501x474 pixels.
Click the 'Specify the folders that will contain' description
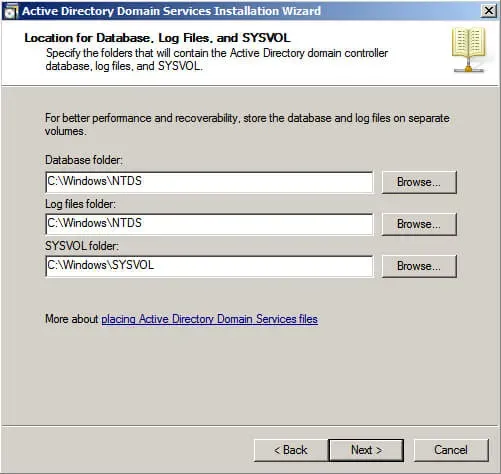tap(217, 59)
